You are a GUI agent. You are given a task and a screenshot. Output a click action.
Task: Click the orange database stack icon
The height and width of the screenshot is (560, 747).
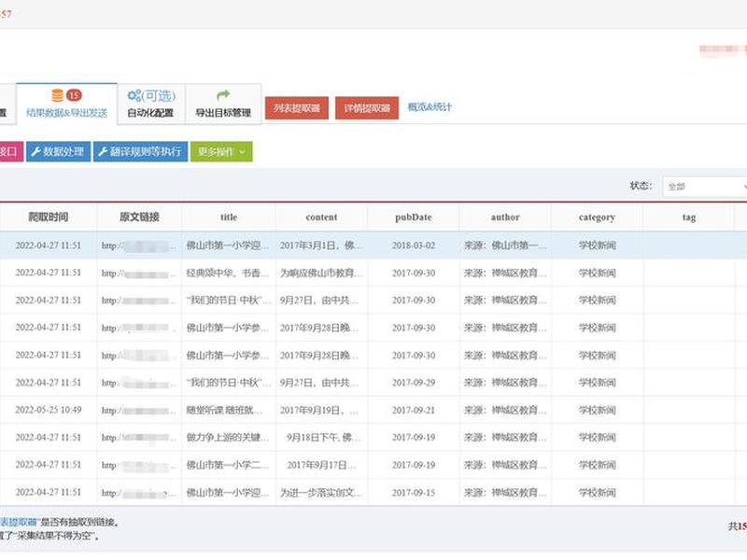(58, 95)
